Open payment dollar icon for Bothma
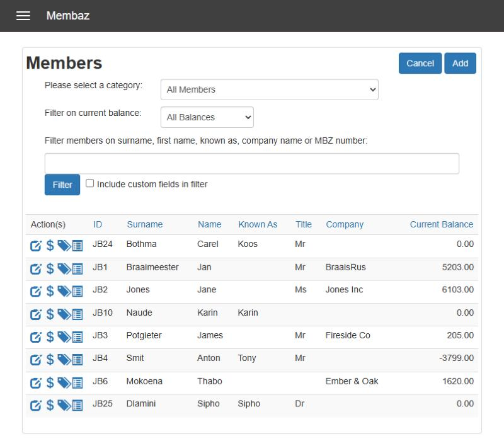 pyautogui.click(x=50, y=245)
